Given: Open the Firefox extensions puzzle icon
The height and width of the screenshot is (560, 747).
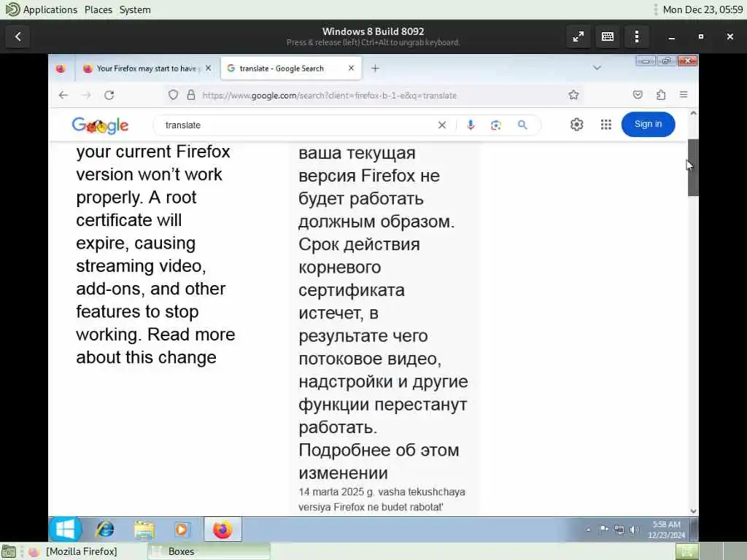Looking at the screenshot, I should 661,95.
